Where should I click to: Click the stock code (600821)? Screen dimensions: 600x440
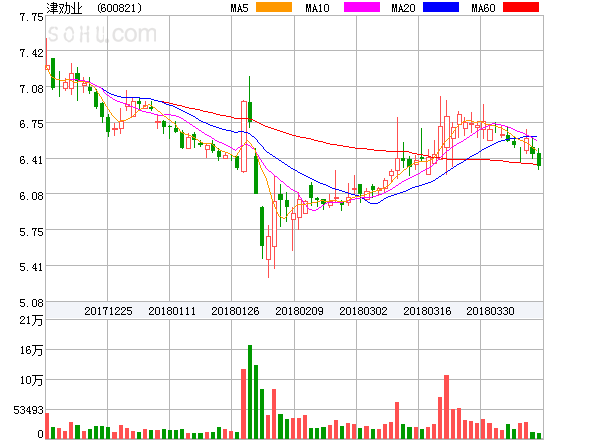pos(119,8)
